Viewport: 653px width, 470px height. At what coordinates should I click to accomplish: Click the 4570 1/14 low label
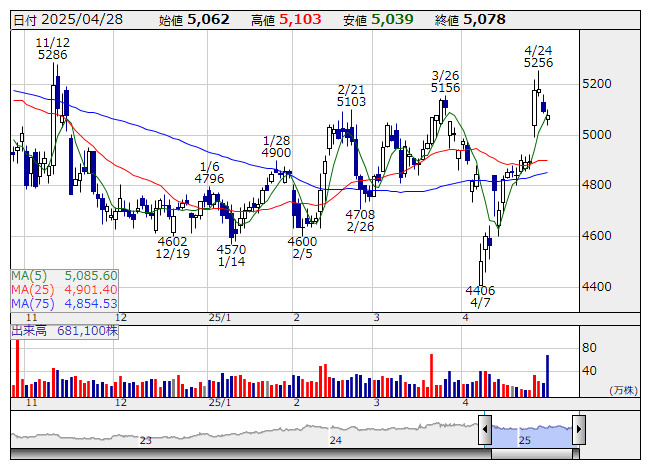[x=231, y=255]
